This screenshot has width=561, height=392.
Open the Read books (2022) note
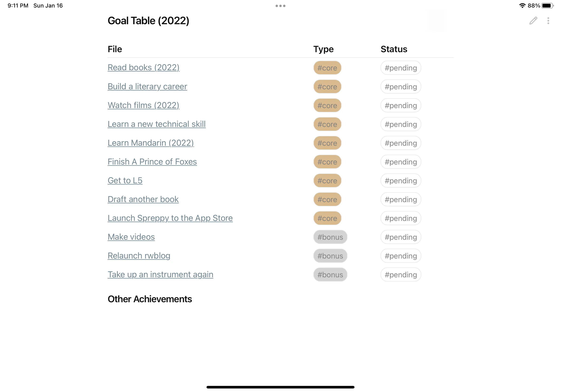pyautogui.click(x=144, y=67)
